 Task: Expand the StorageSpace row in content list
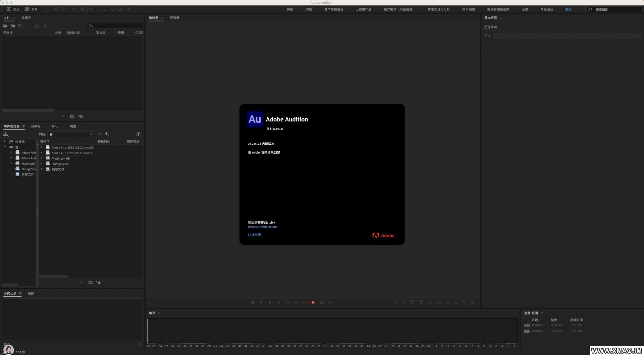[x=41, y=164]
